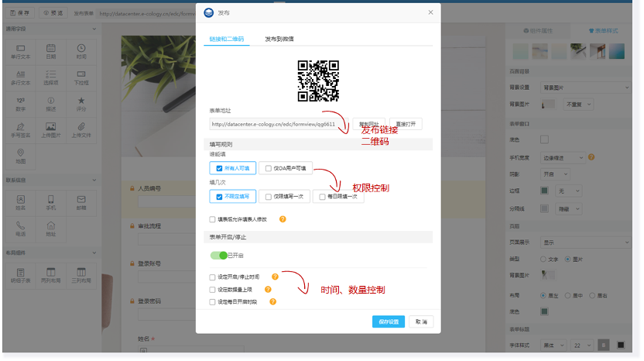Switch to the 发布到微信 tab
Image resolution: width=644 pixels, height=361 pixels.
click(279, 39)
